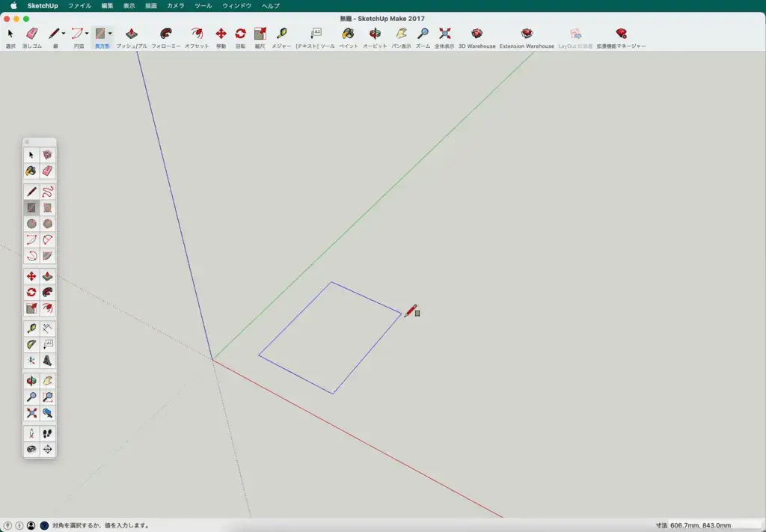
Task: Click the 選択 tool in the top toolbar
Action: point(10,38)
